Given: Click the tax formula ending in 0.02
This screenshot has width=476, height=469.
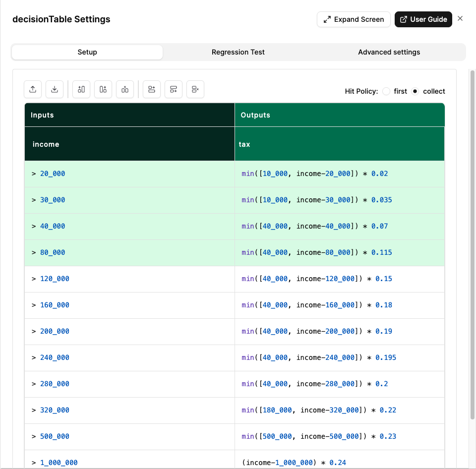Looking at the screenshot, I should [340, 174].
